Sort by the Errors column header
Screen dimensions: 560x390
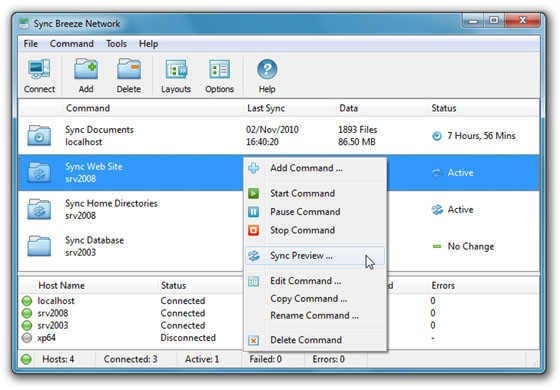point(483,286)
